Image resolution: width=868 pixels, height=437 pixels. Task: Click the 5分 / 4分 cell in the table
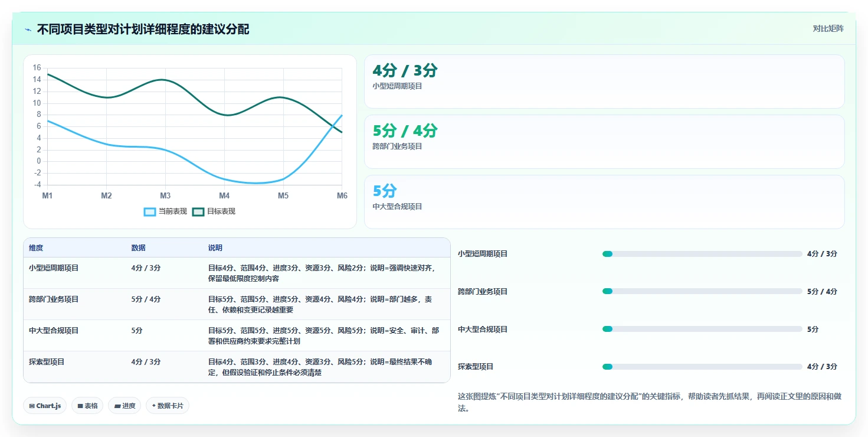pos(146,299)
